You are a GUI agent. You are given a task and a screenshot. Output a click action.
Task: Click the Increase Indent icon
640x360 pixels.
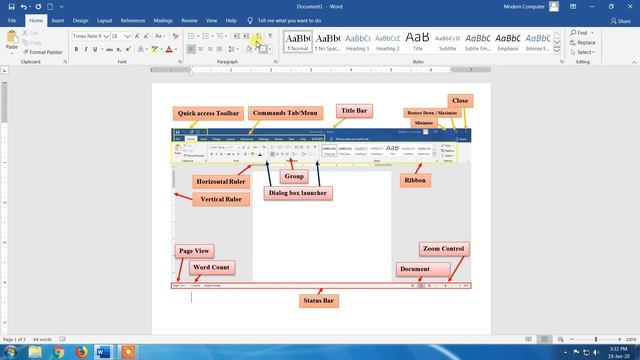pos(246,36)
